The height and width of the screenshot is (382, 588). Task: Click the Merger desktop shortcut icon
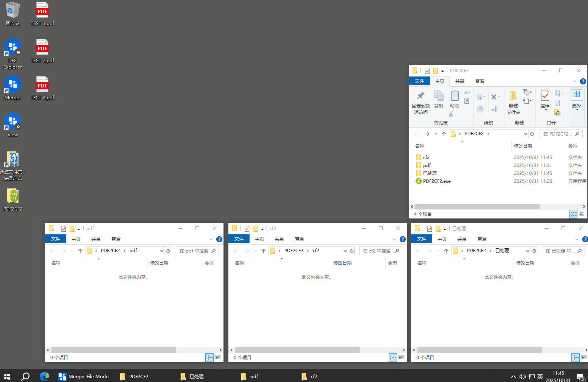tap(12, 84)
